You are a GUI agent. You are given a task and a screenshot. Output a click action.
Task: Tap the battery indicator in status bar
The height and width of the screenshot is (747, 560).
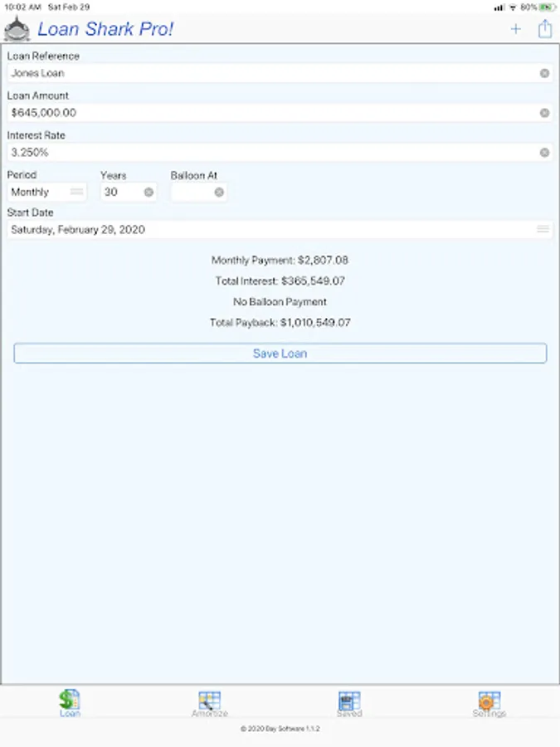[x=547, y=7]
